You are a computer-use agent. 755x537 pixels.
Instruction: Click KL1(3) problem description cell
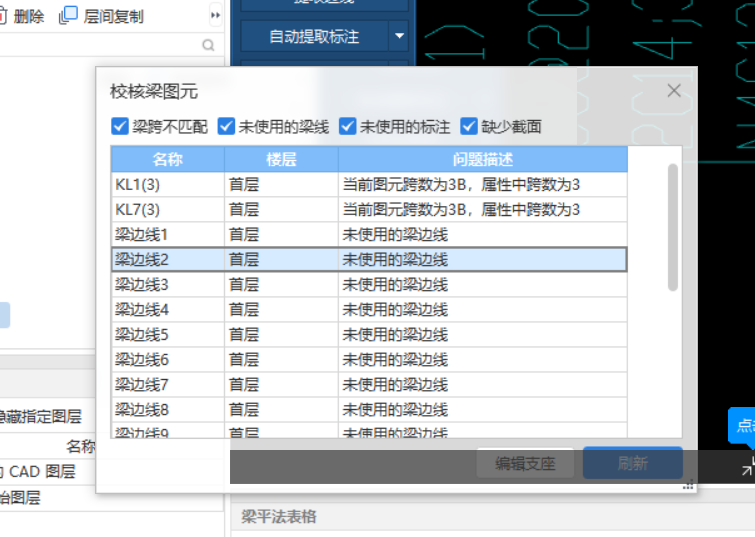tap(483, 184)
